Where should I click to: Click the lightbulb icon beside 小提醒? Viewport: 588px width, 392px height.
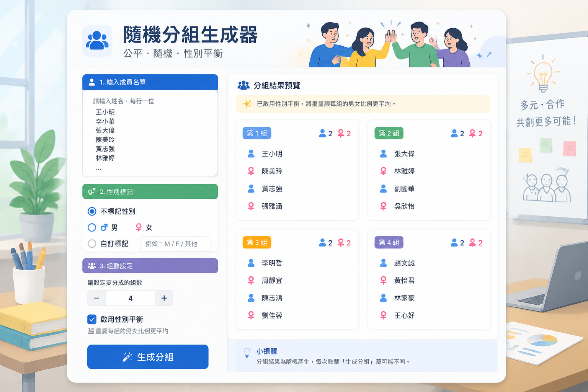coord(247,353)
